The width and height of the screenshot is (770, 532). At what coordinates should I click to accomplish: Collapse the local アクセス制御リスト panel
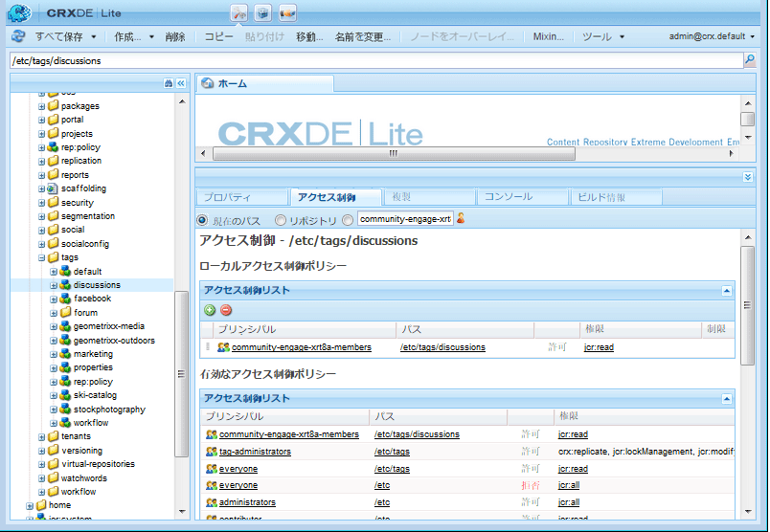(x=727, y=291)
